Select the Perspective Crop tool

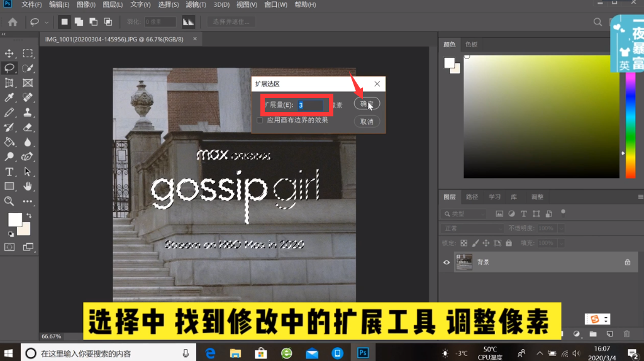(x=9, y=83)
